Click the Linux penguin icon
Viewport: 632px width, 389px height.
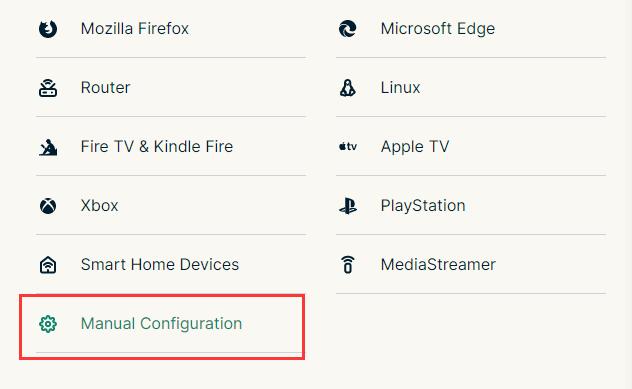(347, 88)
